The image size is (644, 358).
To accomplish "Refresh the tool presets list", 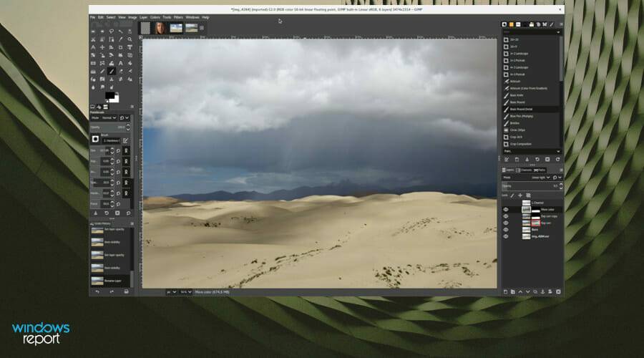I will point(557,159).
